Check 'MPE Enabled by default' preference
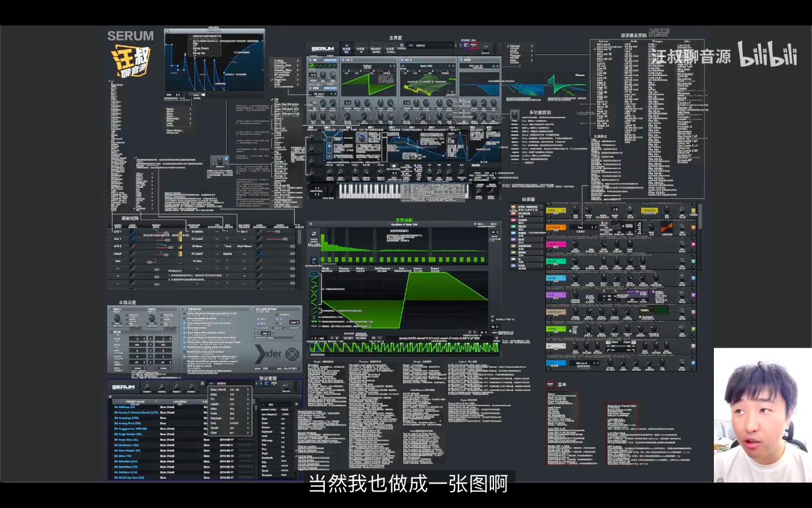 (x=184, y=366)
